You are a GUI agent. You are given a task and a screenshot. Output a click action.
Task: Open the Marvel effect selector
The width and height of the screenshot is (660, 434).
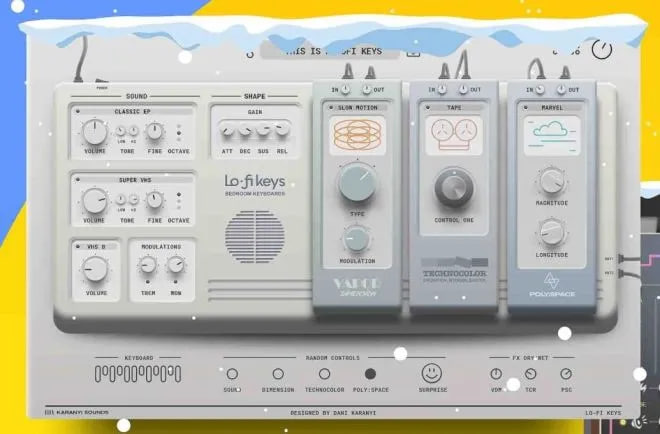coord(552,108)
